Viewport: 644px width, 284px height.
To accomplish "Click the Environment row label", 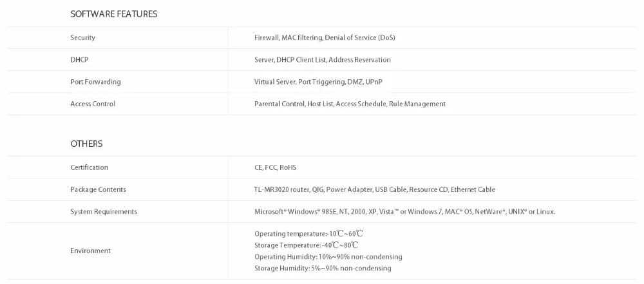I will [x=90, y=251].
